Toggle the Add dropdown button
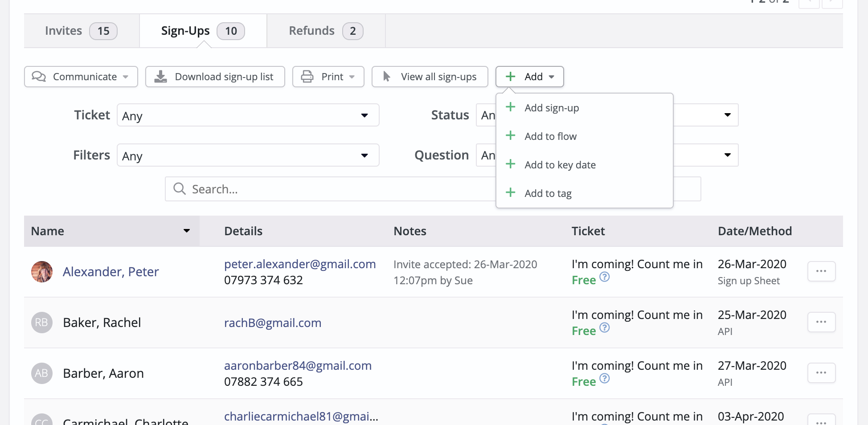This screenshot has width=868, height=425. tap(529, 77)
